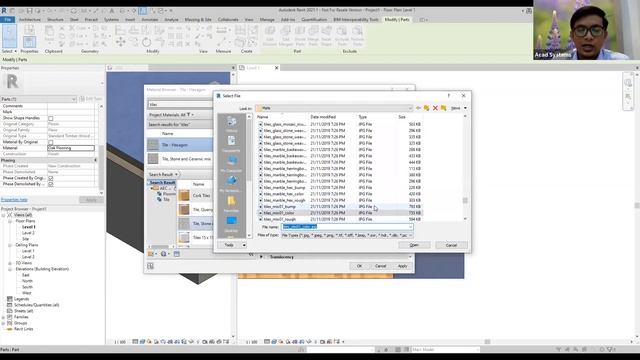Image resolution: width=640 pixels, height=360 pixels.
Task: Click the File name input field
Action: [347, 227]
